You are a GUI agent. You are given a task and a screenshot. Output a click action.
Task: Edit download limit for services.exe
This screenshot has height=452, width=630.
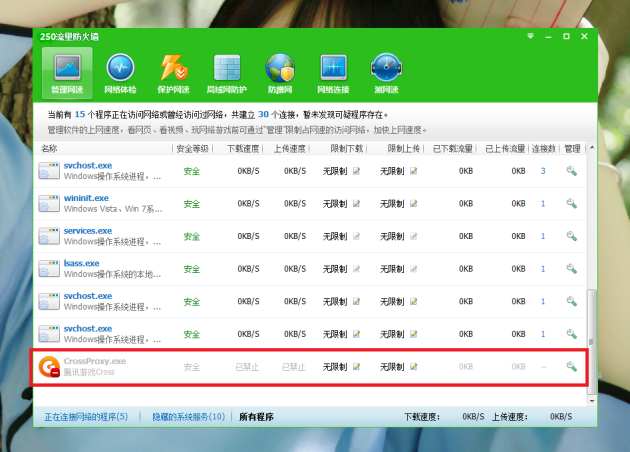click(356, 236)
